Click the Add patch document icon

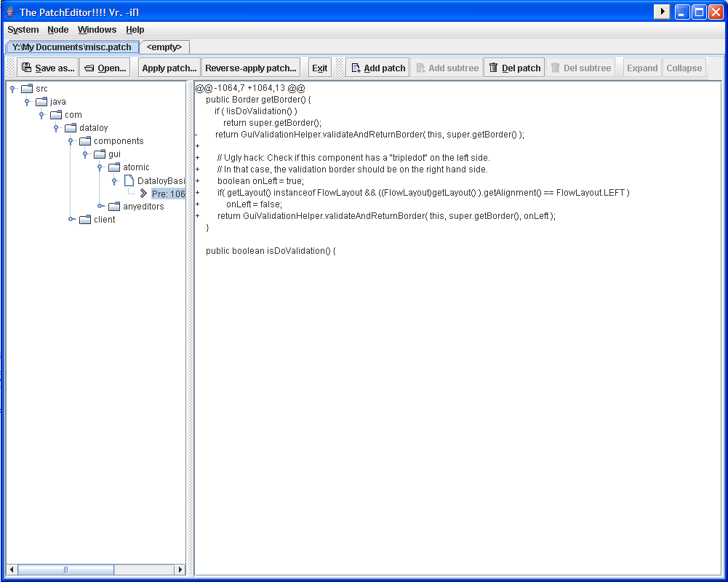(x=356, y=68)
